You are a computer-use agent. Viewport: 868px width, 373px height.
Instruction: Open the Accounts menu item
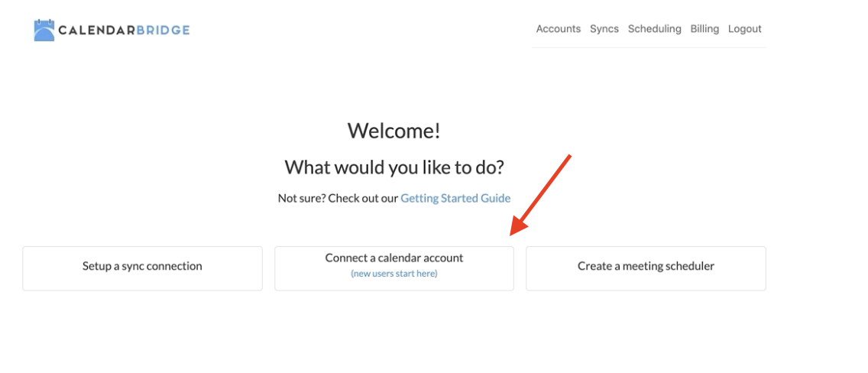click(x=558, y=29)
